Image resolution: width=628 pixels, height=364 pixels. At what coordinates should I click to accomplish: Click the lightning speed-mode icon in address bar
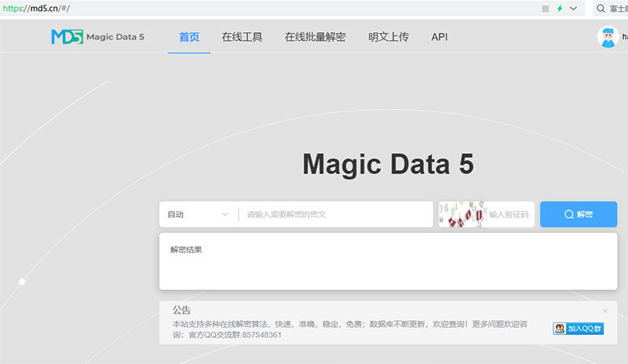pyautogui.click(x=560, y=9)
